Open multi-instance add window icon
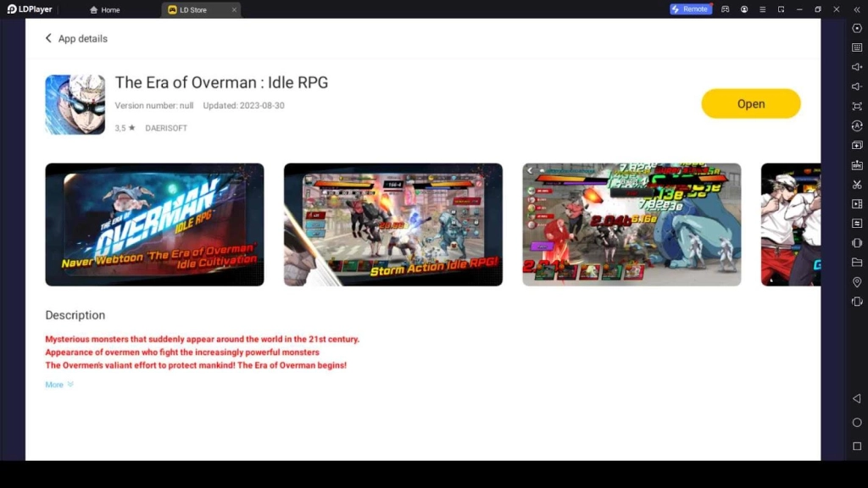Viewport: 868px width, 488px height. coord(857,146)
